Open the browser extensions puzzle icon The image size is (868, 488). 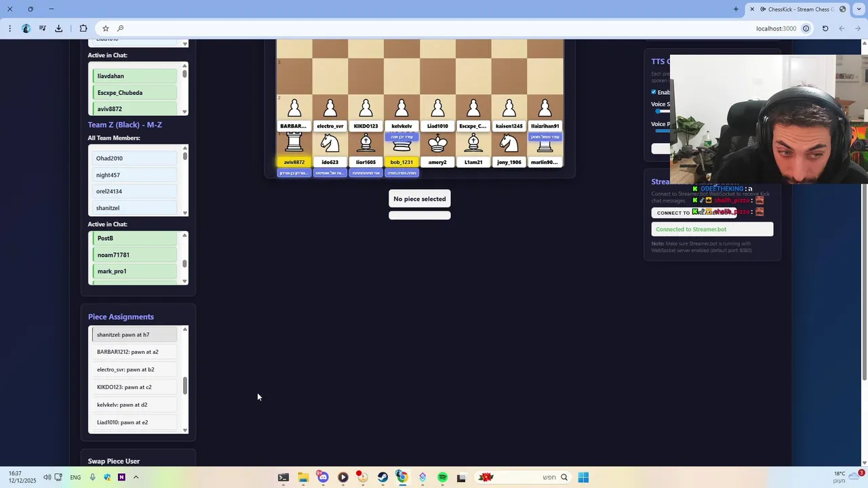(83, 28)
